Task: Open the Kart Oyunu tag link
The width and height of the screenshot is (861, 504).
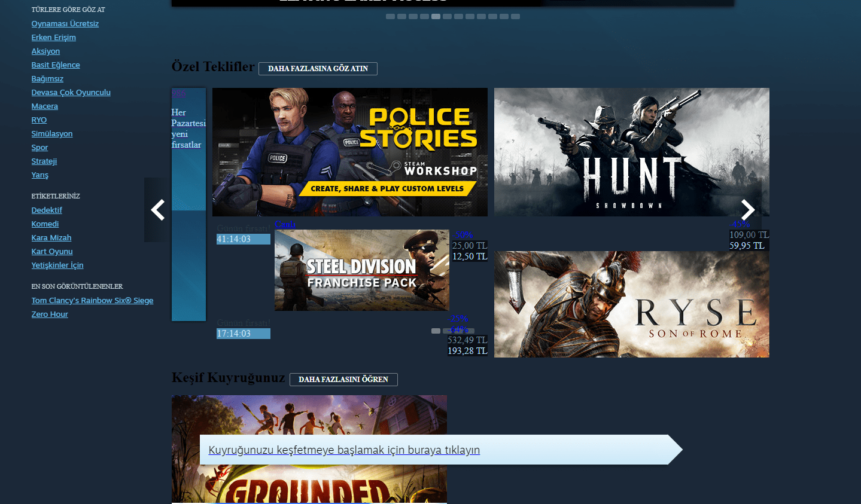Action: coord(52,252)
